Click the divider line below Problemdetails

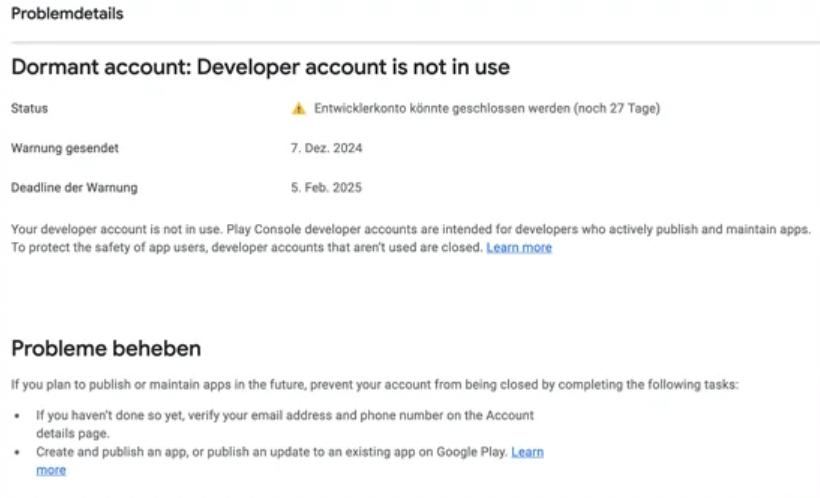click(410, 42)
